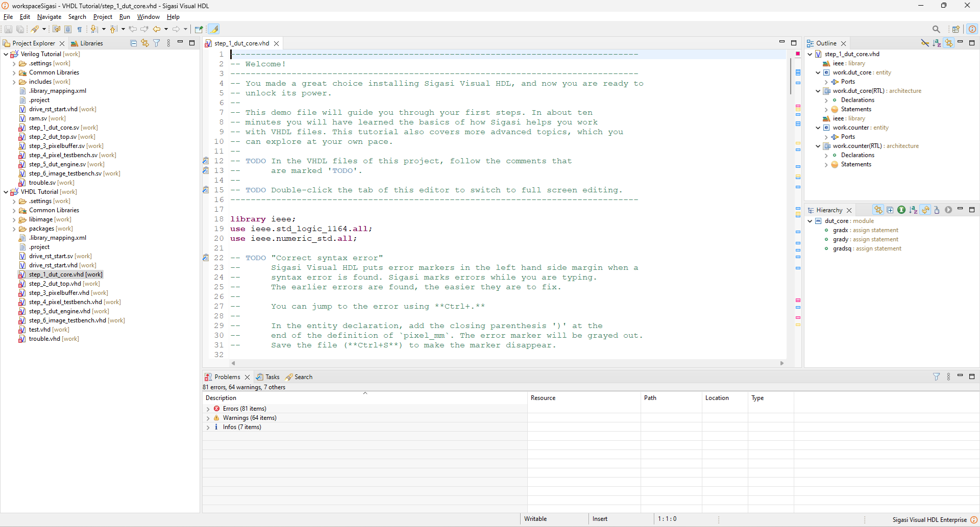The image size is (980, 527).
Task: Toggle auto-refresh icon in Hierarchy panel
Action: pyautogui.click(x=925, y=210)
